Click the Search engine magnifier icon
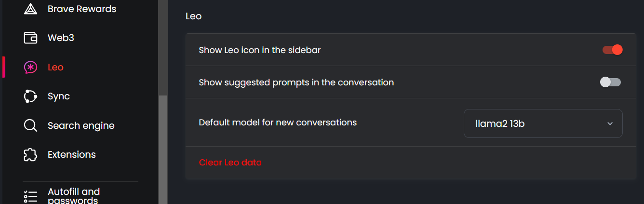This screenshot has width=644, height=204. 31,126
